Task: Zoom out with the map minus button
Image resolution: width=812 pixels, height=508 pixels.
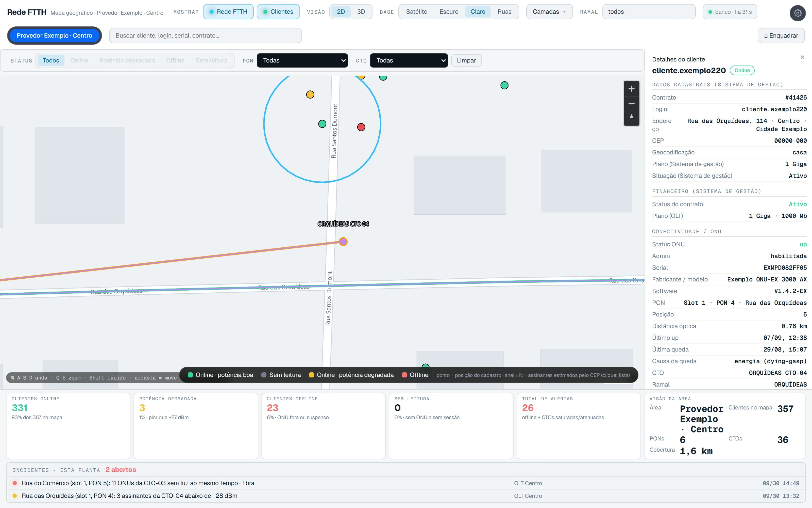Action: pyautogui.click(x=631, y=103)
